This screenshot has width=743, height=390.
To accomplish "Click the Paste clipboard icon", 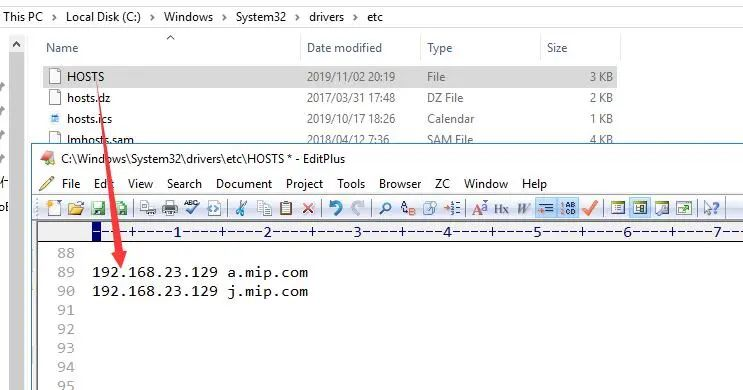I will click(x=286, y=208).
